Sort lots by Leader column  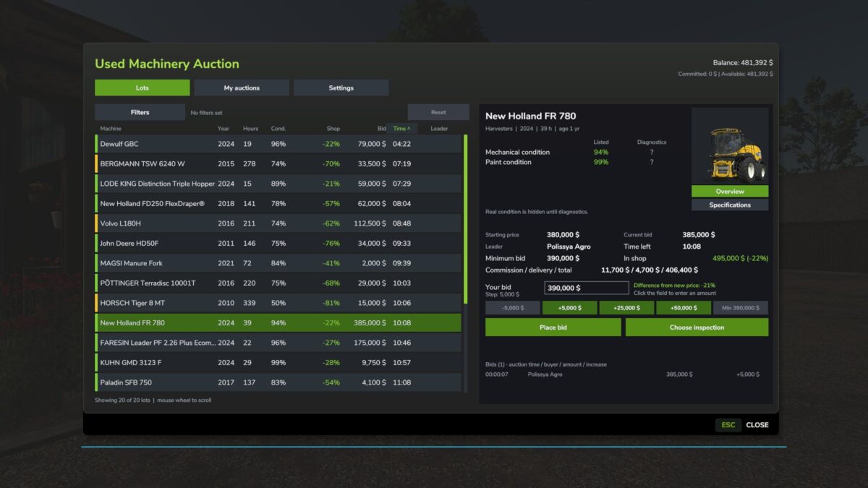tap(439, 129)
